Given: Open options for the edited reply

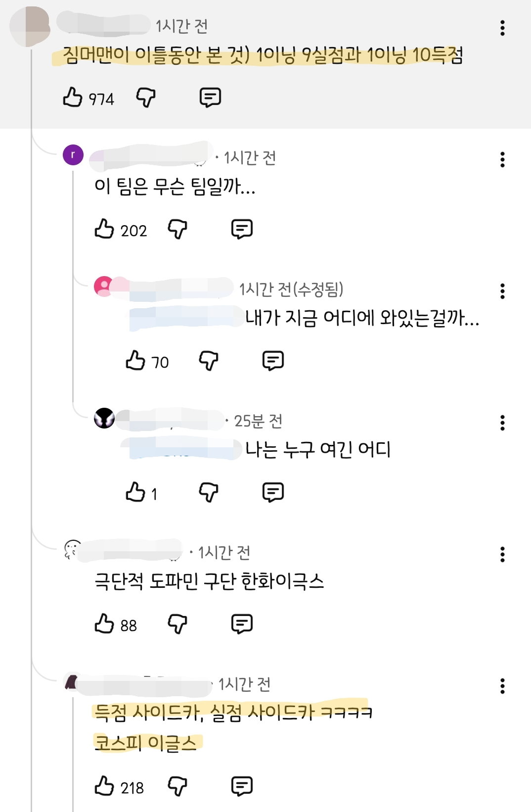Looking at the screenshot, I should [502, 291].
